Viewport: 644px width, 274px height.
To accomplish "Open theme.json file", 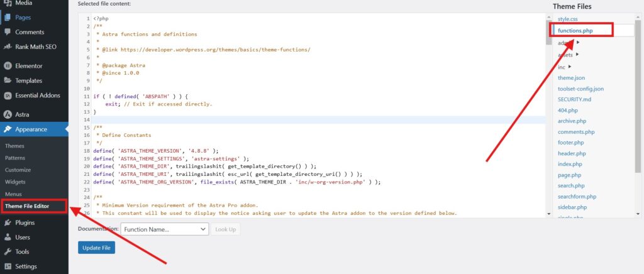I will pyautogui.click(x=571, y=78).
